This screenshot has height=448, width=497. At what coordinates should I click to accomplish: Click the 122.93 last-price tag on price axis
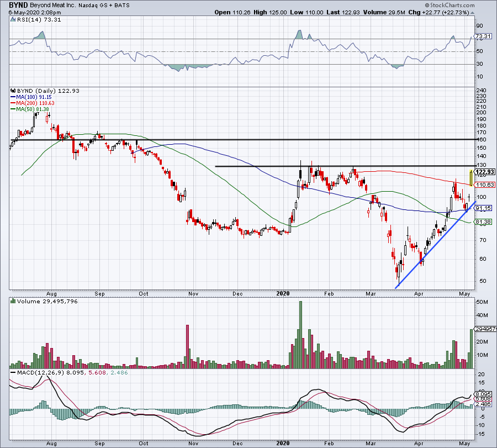tap(485, 172)
